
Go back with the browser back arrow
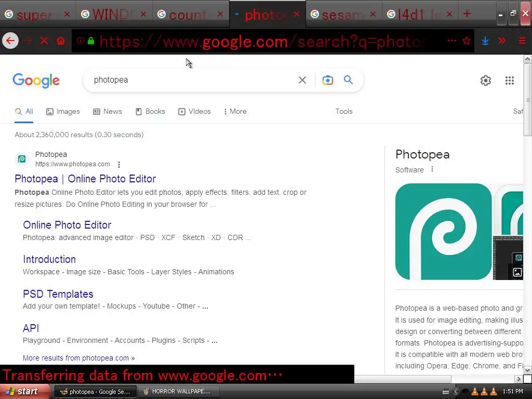10,41
